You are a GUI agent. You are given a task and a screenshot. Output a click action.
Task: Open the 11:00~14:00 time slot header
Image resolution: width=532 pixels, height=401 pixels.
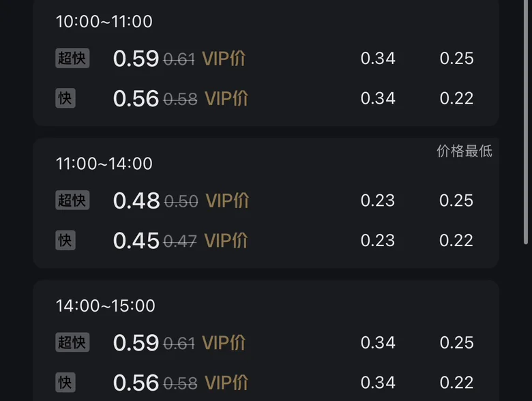104,164
